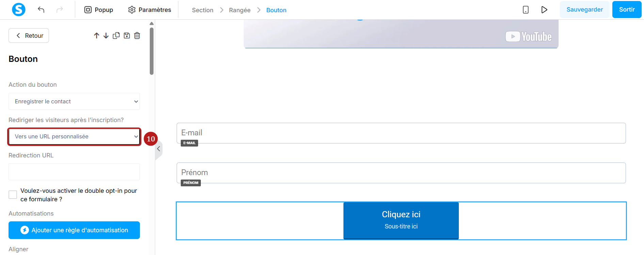Click the redo arrow icon
Image resolution: width=644 pixels, height=255 pixels.
pyautogui.click(x=60, y=10)
